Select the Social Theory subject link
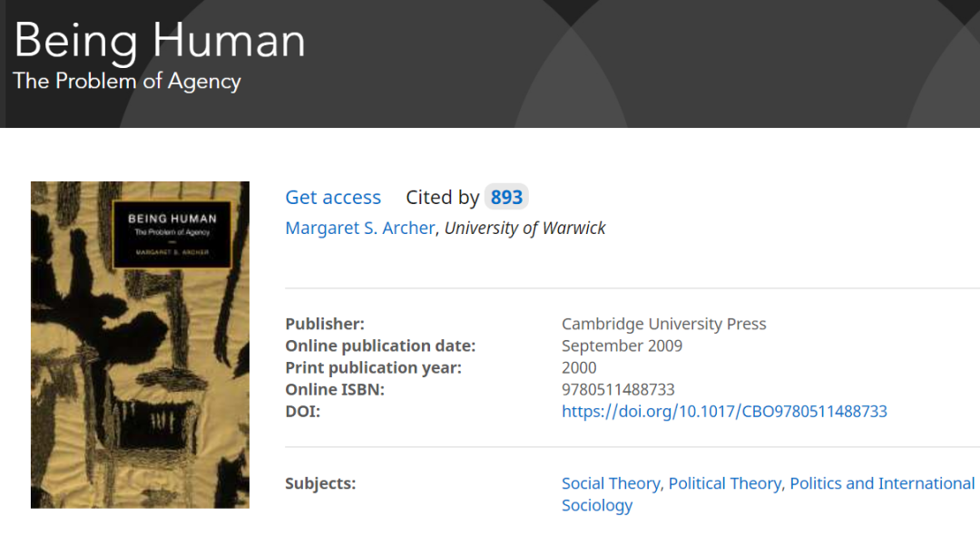This screenshot has width=980, height=536. click(611, 484)
